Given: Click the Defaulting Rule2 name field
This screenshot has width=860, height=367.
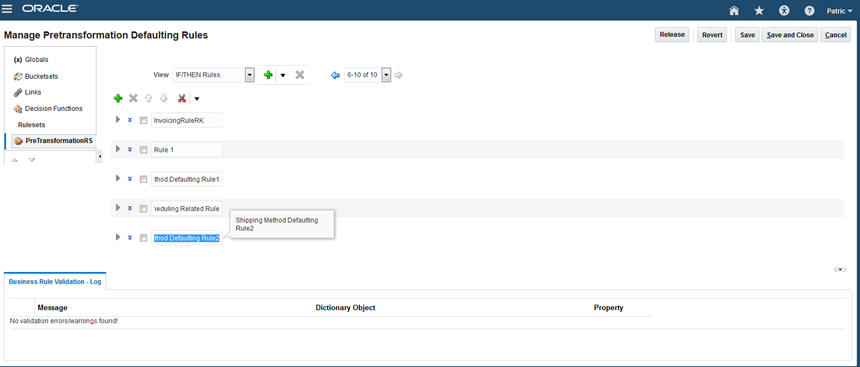Looking at the screenshot, I should pyautogui.click(x=186, y=238).
